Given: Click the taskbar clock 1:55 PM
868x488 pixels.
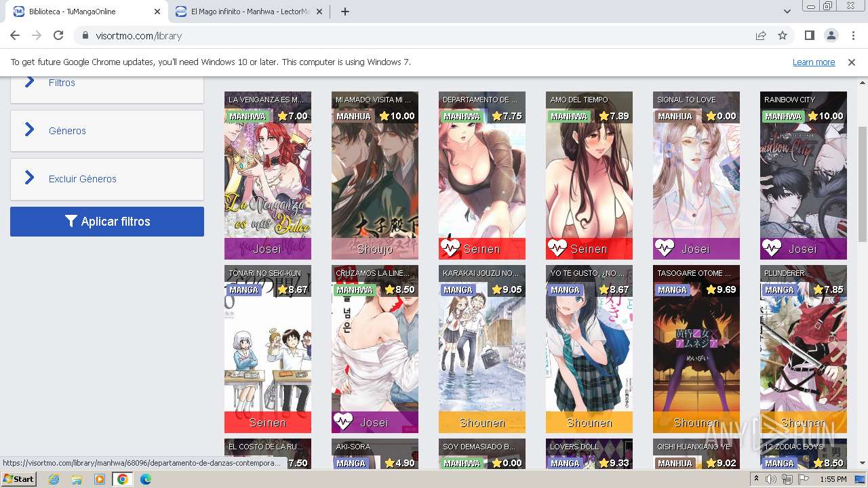Looking at the screenshot, I should click(833, 479).
